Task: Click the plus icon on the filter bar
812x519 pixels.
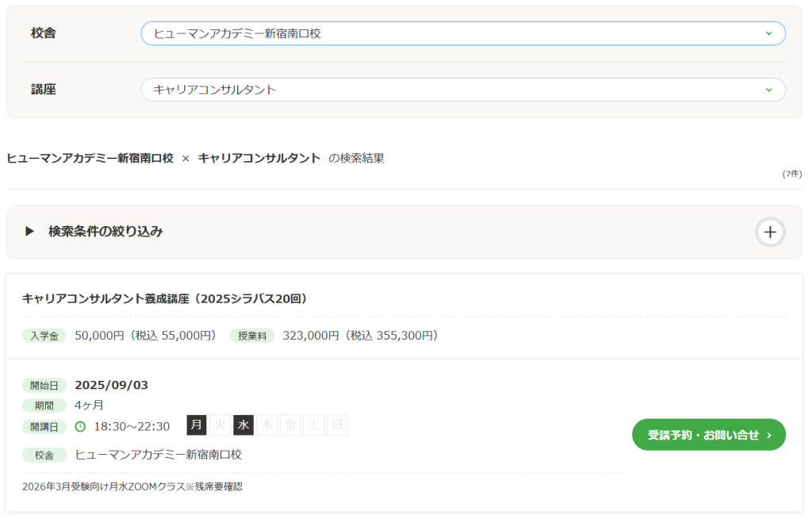Action: [x=769, y=232]
